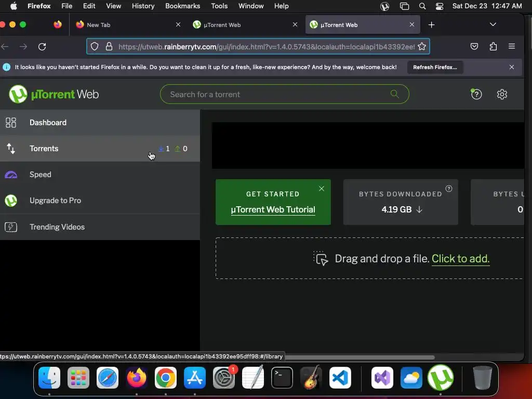Image resolution: width=532 pixels, height=399 pixels.
Task: Click the Firefox view icon in tab strip
Action: (58, 24)
